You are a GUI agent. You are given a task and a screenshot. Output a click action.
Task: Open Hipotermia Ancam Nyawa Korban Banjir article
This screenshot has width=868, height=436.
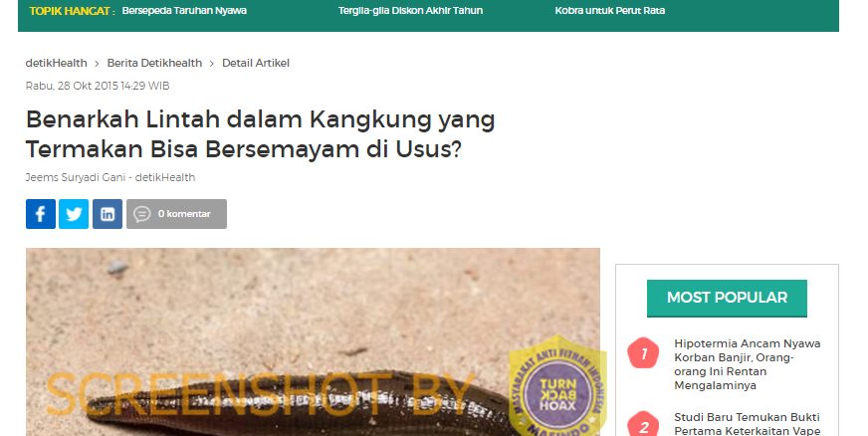(x=748, y=364)
